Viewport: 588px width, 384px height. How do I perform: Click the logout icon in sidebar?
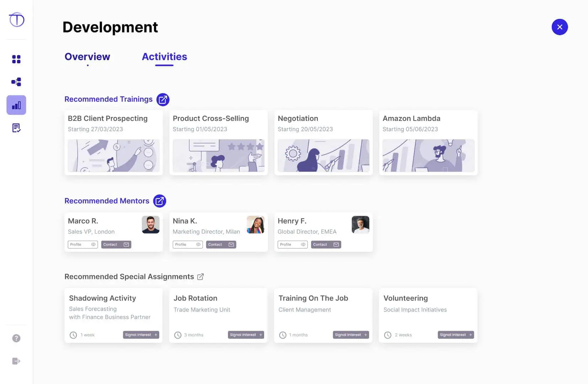[16, 361]
